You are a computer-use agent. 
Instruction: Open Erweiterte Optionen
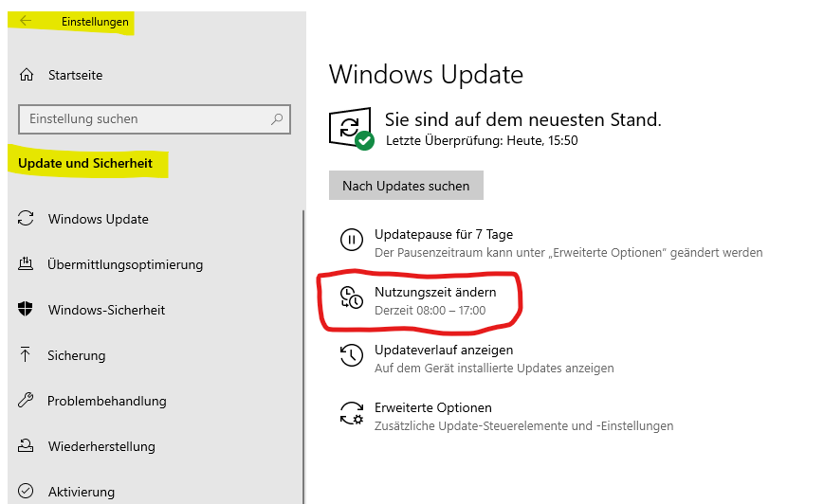[x=433, y=407]
